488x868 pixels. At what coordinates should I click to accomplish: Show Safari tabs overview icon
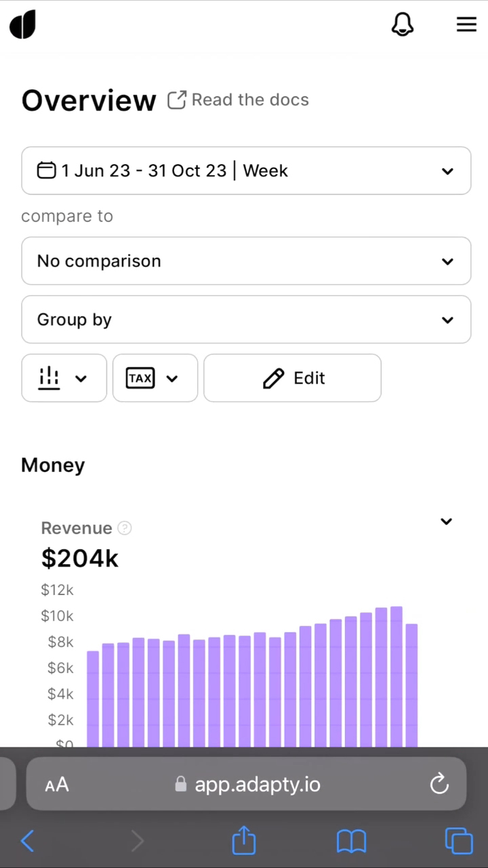[x=459, y=841]
